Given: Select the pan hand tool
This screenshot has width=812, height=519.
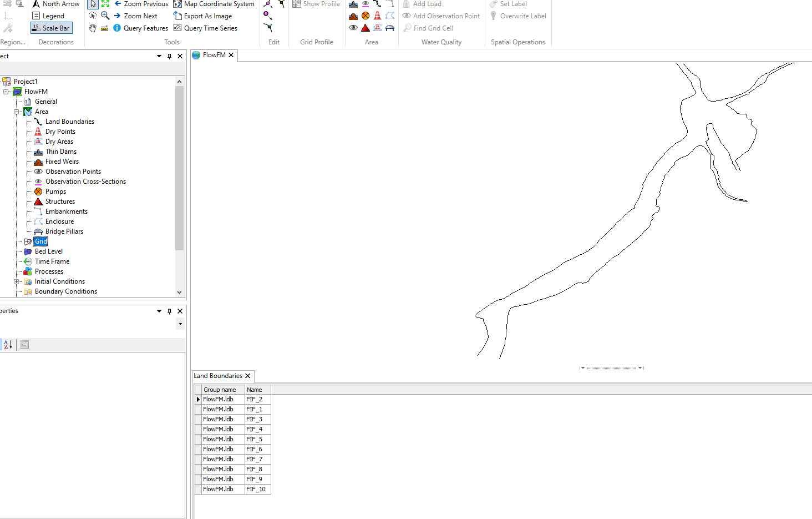Looking at the screenshot, I should (93, 28).
